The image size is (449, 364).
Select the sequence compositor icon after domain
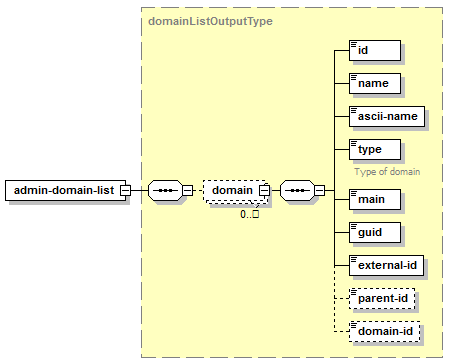297,190
